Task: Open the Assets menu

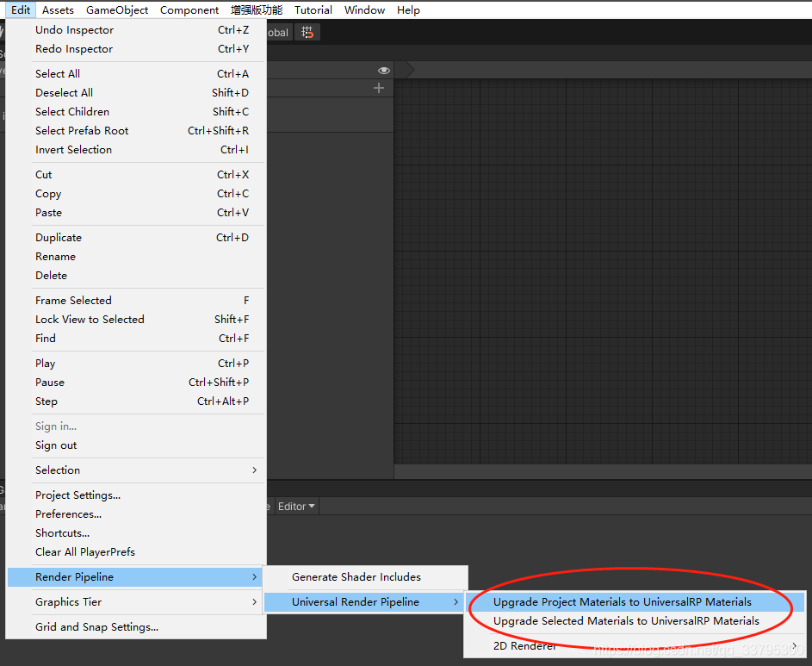Action: tap(58, 9)
